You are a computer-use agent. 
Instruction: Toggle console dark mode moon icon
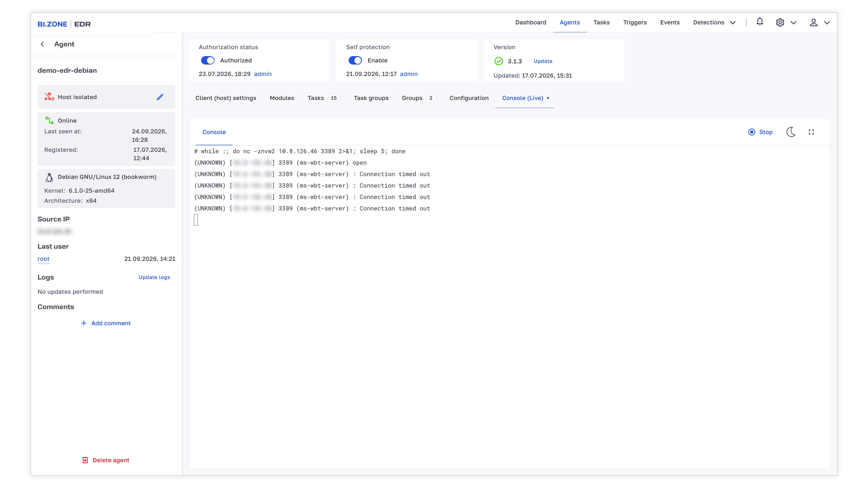click(x=791, y=132)
